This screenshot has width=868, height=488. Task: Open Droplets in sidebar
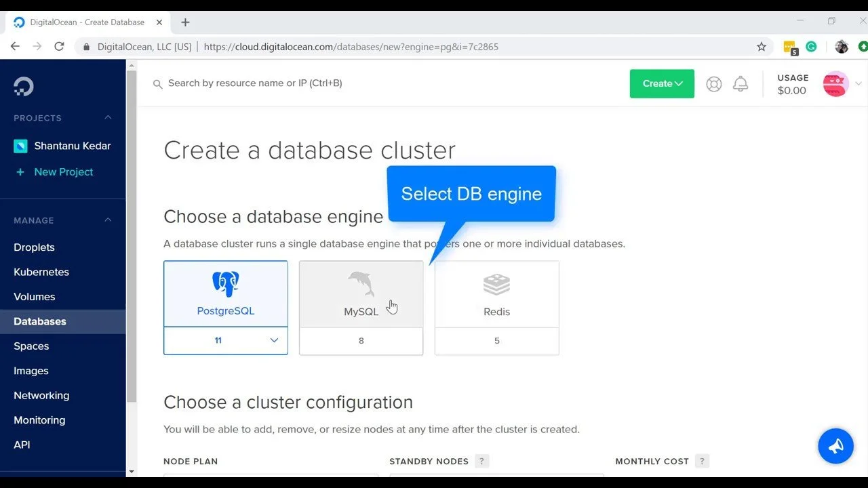tap(34, 247)
